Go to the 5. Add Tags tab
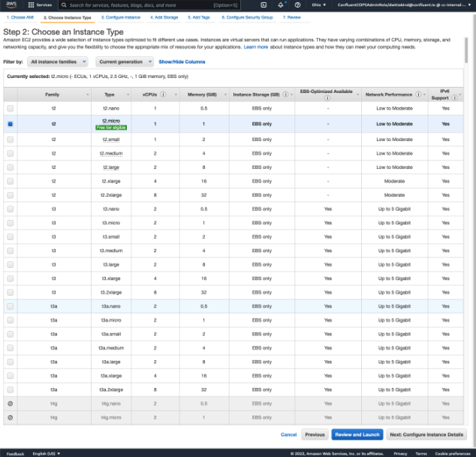 (199, 17)
